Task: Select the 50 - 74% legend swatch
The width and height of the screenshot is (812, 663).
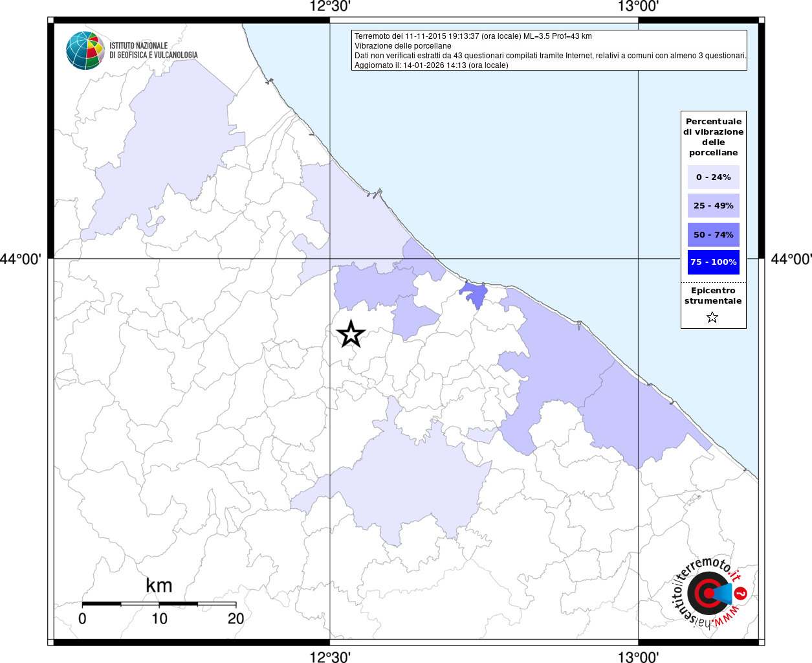Action: [x=713, y=234]
